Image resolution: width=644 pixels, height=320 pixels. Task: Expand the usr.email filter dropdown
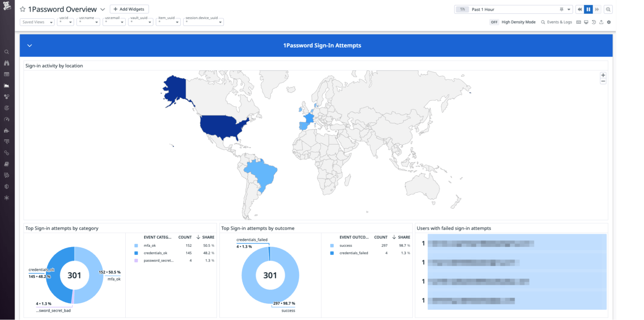[x=114, y=22]
